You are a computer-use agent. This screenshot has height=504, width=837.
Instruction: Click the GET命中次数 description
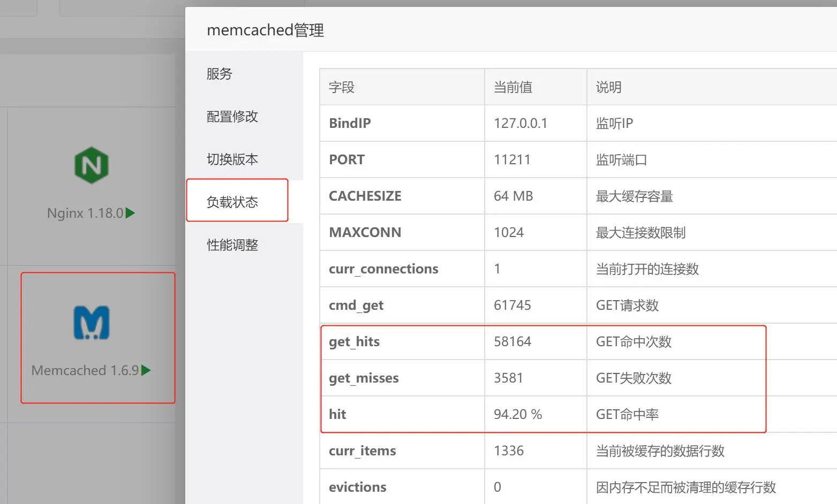(x=634, y=341)
